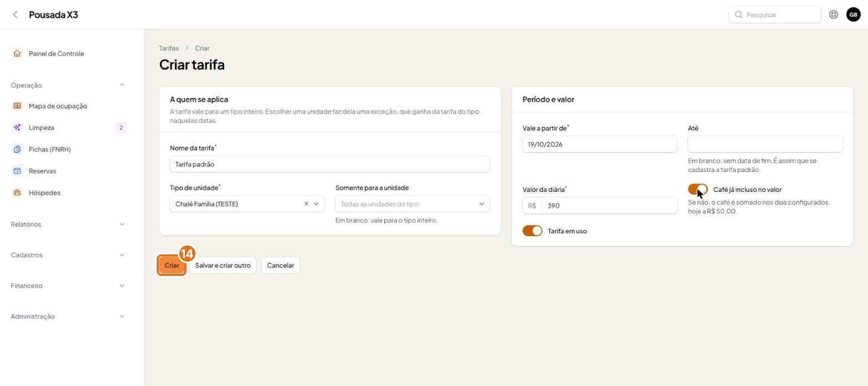
Task: Open the GB user avatar menu
Action: 853,15
